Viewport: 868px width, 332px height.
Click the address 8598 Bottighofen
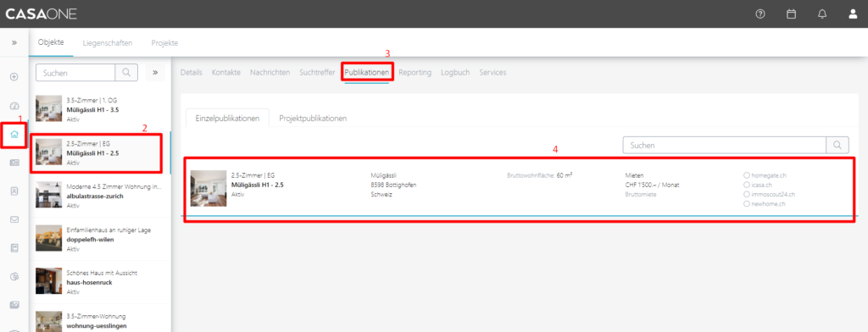click(x=393, y=185)
